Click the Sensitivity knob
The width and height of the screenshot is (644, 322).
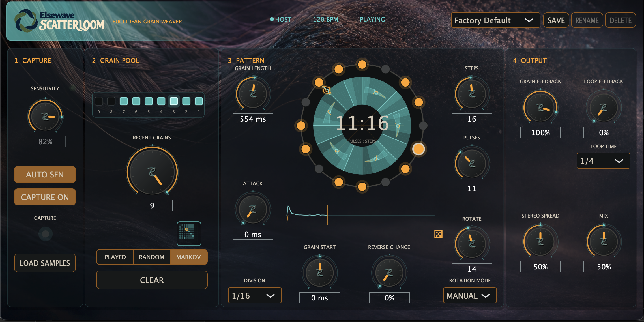tap(45, 116)
